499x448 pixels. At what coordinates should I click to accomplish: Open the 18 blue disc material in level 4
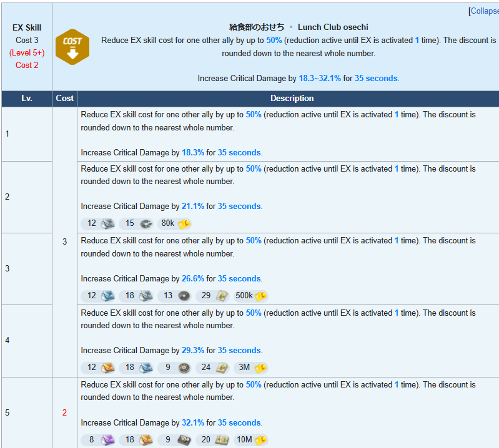(x=136, y=368)
